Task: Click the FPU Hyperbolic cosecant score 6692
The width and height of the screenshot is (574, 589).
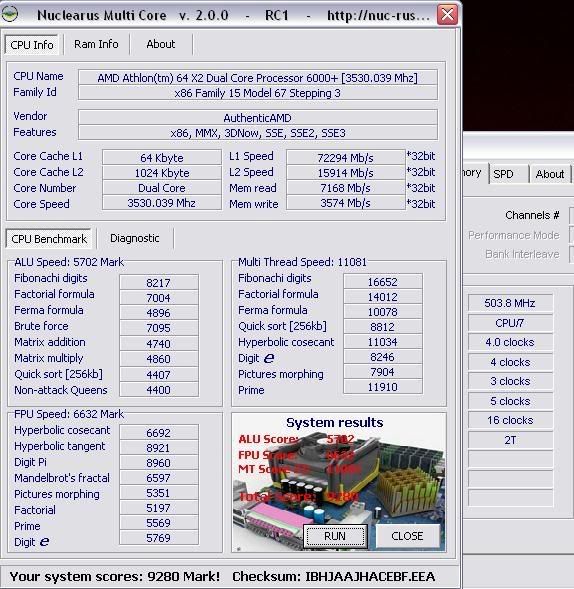Action: coord(159,432)
